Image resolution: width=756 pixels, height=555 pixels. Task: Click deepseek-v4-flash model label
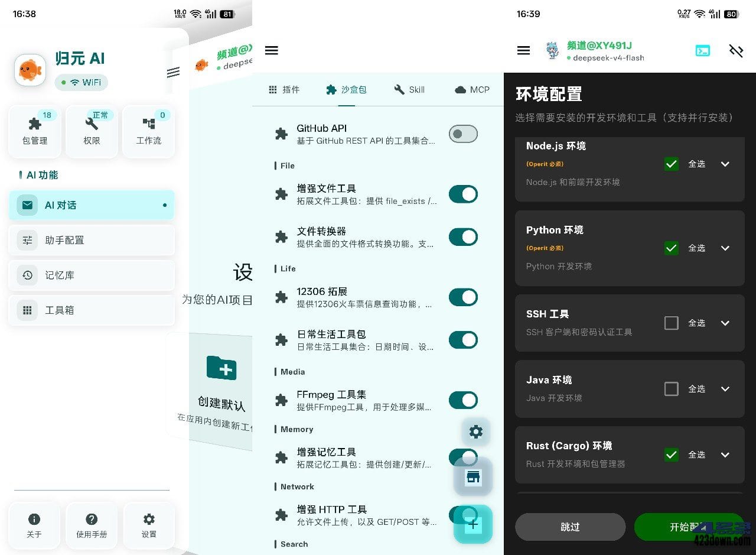(608, 58)
